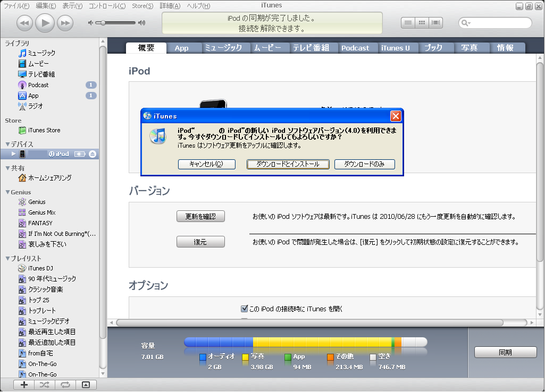Click the Previous track rewind button

click(24, 23)
